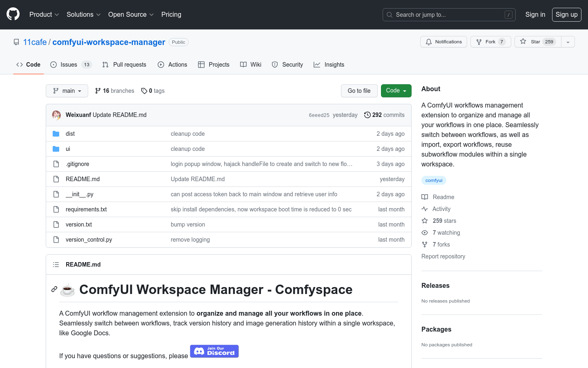588x368 pixels.
Task: Click the Report repository link
Action: (x=443, y=256)
